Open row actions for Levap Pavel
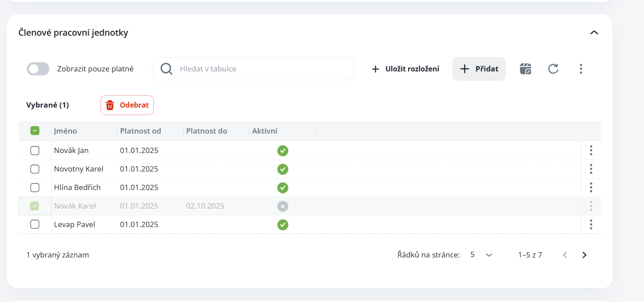Image resolution: width=644 pixels, height=302 pixels. tap(591, 225)
